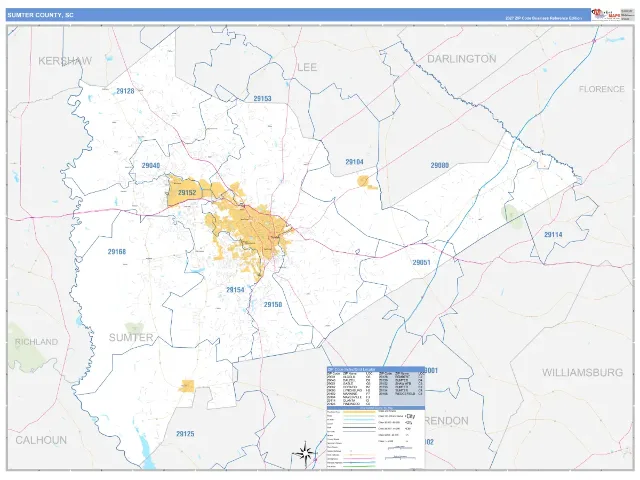Click ZIP code label 29152

187,192
